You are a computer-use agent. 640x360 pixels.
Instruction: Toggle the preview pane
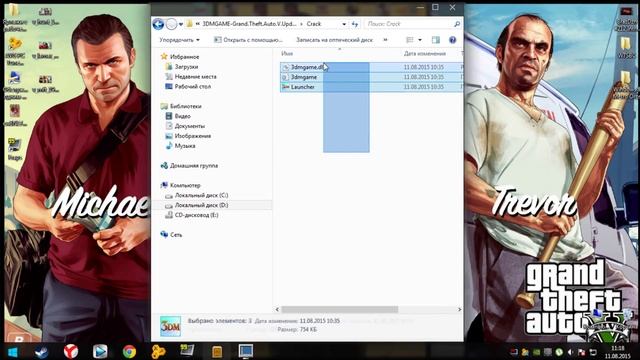pos(436,40)
